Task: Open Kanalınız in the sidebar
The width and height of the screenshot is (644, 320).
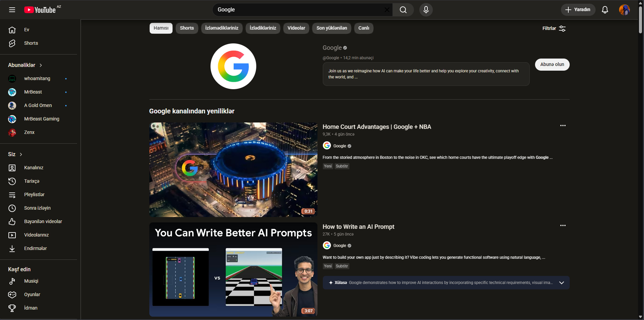Action: click(39, 168)
